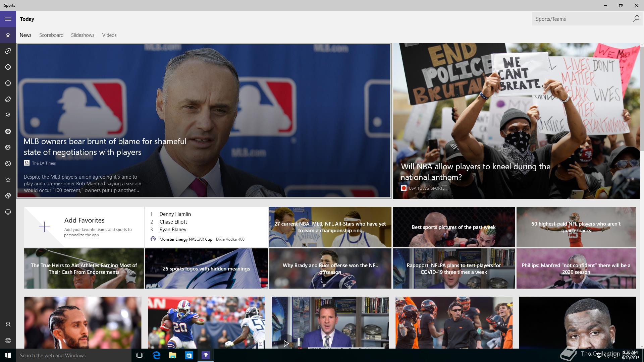Select the News tab
This screenshot has width=644, height=362.
[x=25, y=35]
